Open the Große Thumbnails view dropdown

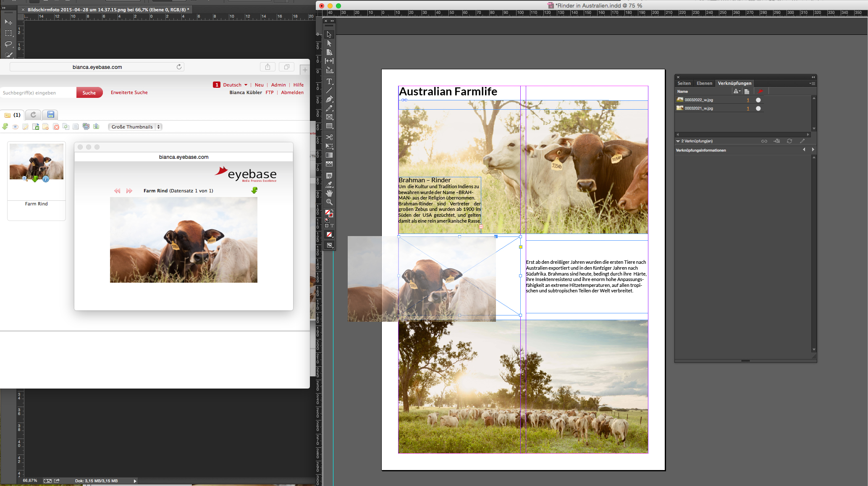[x=135, y=127]
